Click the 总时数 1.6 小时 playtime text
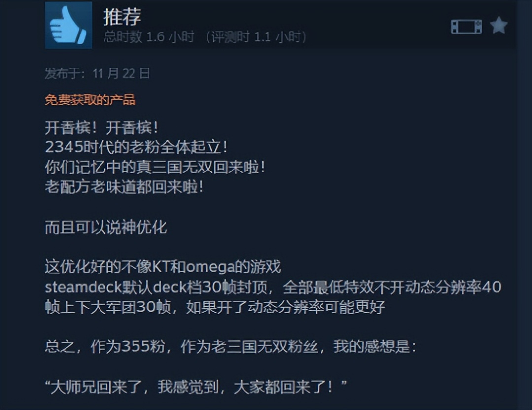 149,36
